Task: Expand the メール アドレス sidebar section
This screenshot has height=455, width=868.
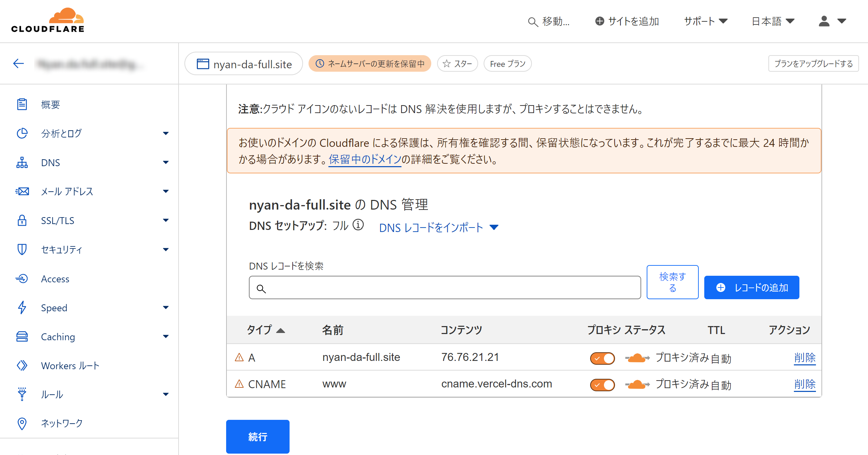Action: point(166,191)
